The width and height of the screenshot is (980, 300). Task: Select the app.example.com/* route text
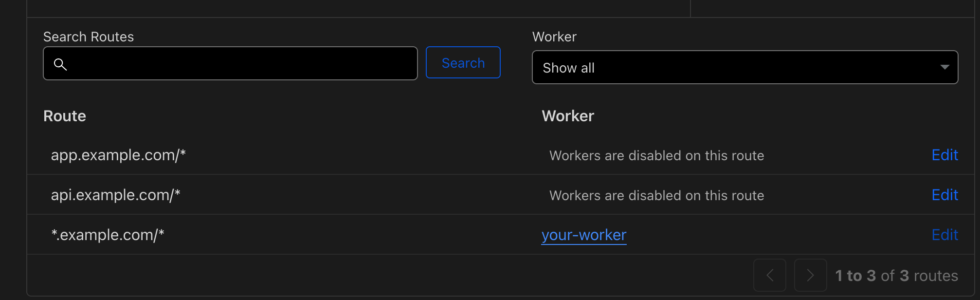coord(118,155)
